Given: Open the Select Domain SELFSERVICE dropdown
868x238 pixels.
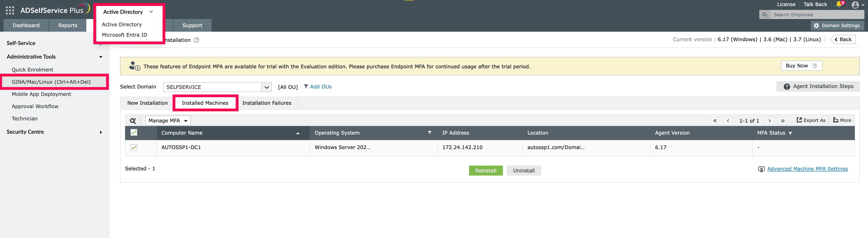Looking at the screenshot, I should coord(217,87).
